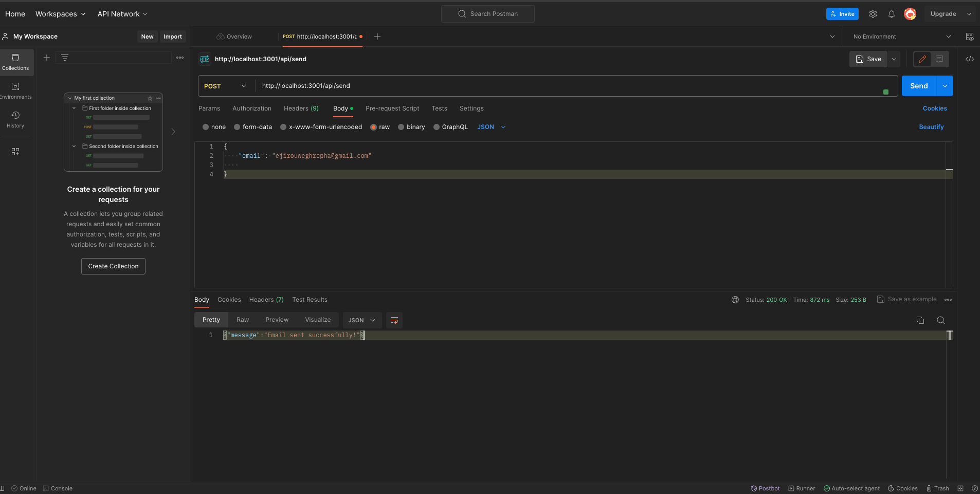Open the No Environment selector
The image size is (980, 494).
[902, 36]
